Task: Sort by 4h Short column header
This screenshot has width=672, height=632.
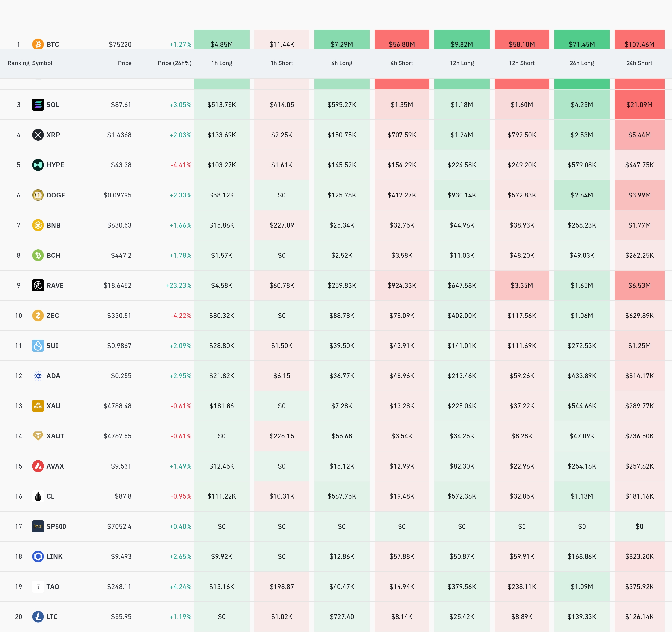Action: 401,63
